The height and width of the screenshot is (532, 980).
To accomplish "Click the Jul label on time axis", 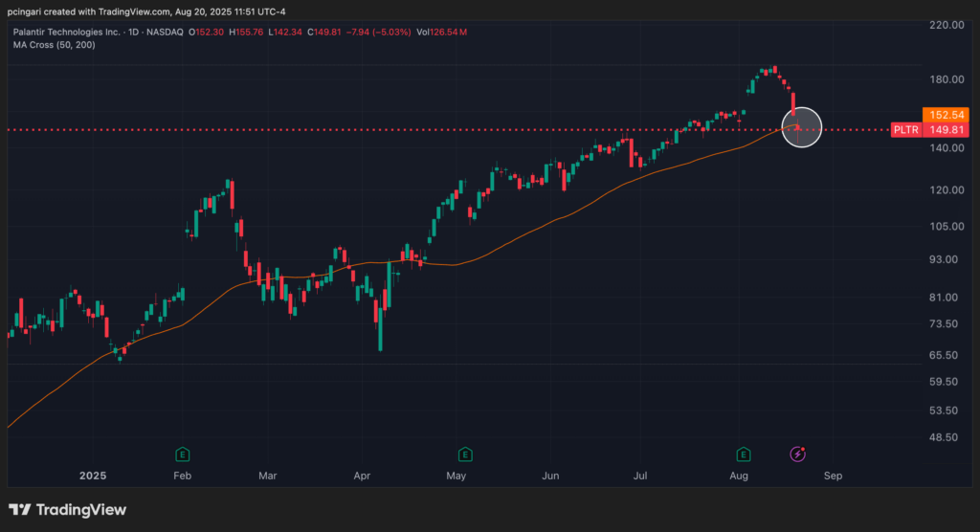I will 640,476.
